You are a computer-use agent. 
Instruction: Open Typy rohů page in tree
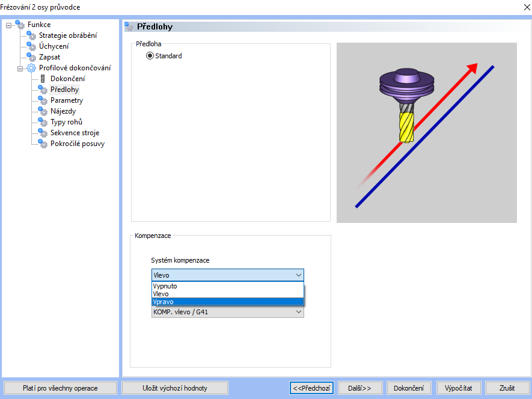[x=67, y=122]
